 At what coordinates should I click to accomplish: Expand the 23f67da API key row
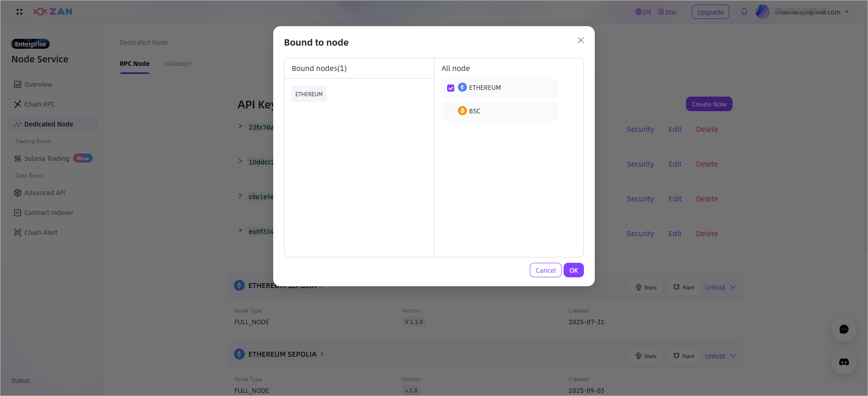tap(240, 126)
